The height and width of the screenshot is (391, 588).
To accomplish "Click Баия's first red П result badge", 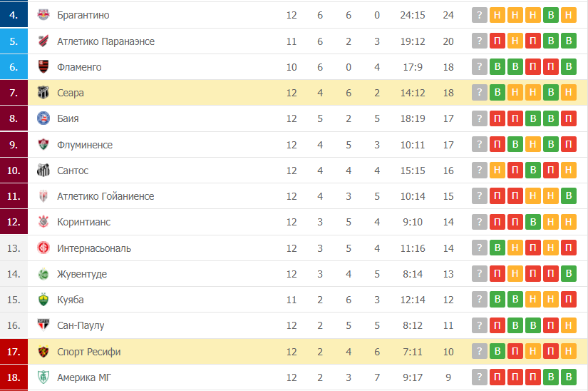I will (497, 118).
